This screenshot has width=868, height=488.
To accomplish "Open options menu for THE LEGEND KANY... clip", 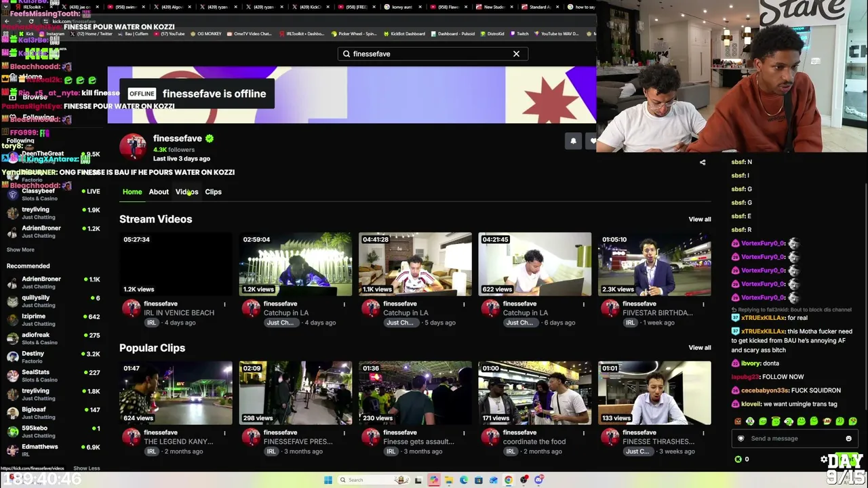I will click(224, 433).
